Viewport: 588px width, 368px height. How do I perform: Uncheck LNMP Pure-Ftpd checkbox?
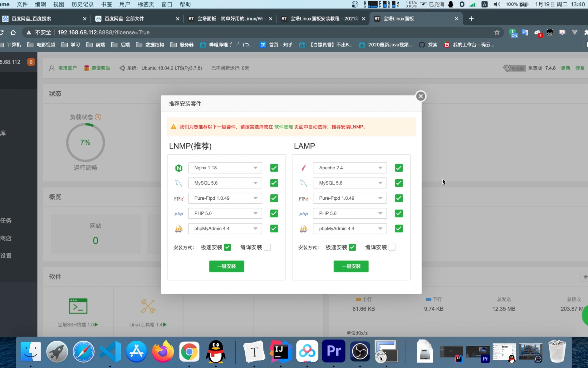click(274, 198)
